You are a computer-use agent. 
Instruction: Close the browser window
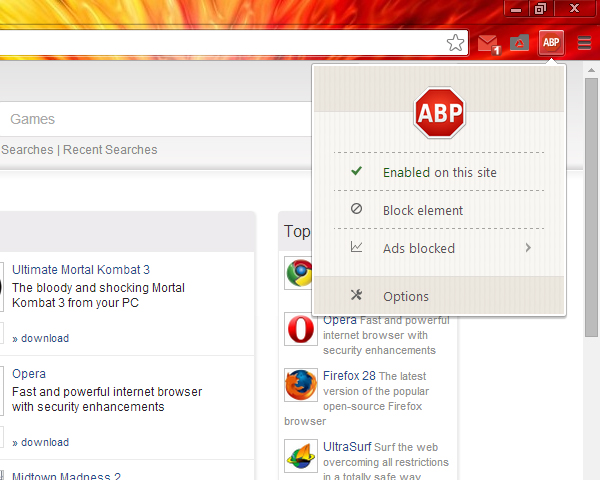click(574, 8)
